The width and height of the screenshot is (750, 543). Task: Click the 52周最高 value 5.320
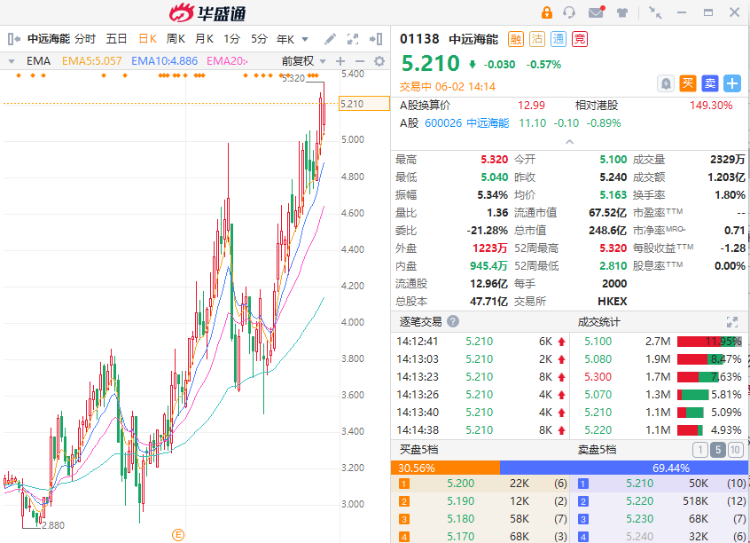(613, 248)
